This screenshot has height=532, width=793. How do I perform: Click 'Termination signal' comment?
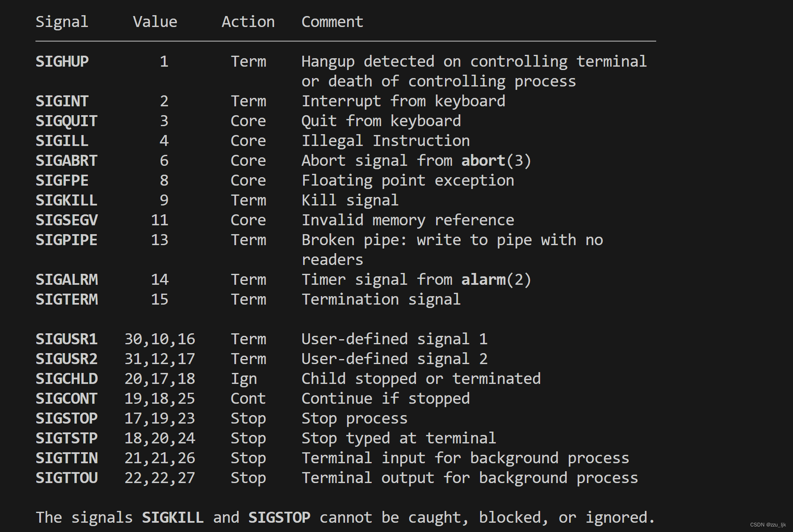[x=381, y=300]
